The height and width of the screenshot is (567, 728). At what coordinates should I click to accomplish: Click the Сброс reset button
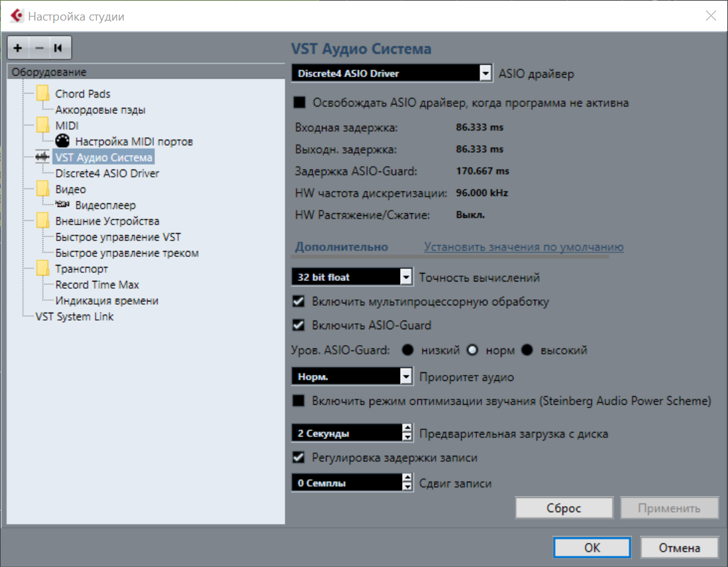coord(564,508)
